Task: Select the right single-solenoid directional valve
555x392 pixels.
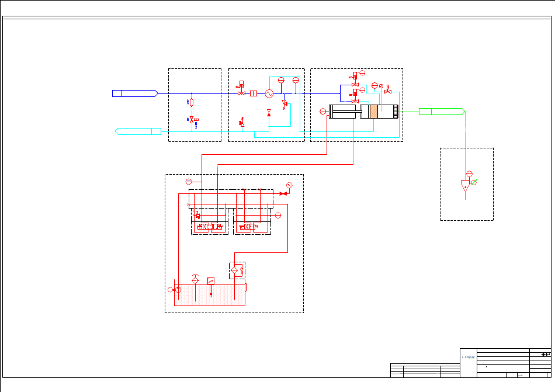Action: 248,227
